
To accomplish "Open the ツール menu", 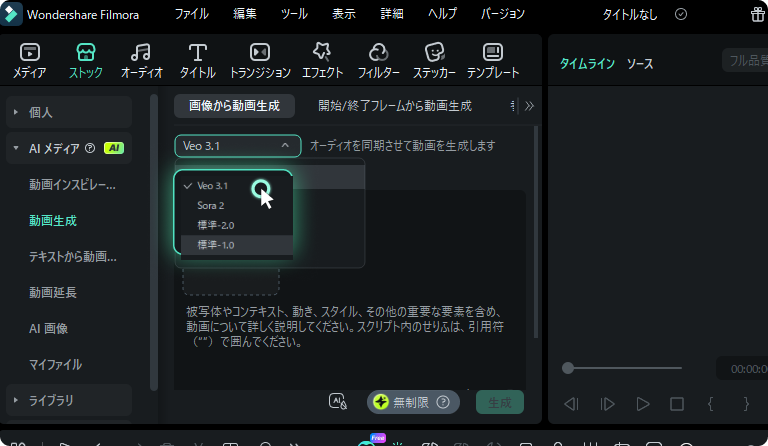I will pyautogui.click(x=294, y=14).
